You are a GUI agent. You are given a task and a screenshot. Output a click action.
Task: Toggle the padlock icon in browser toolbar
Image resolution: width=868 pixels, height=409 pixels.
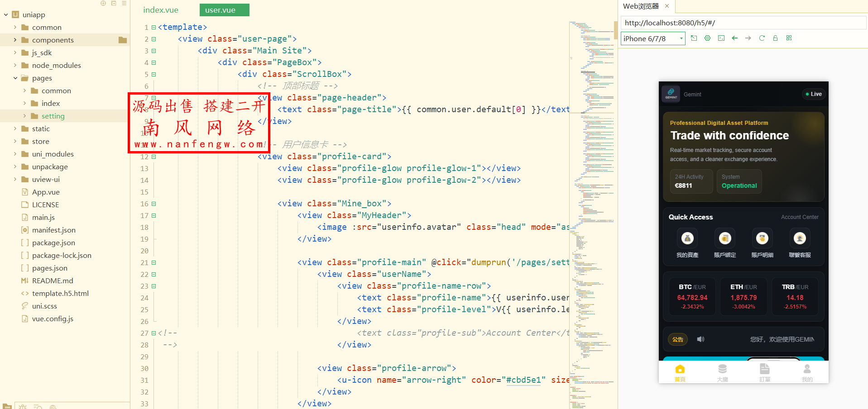tap(775, 38)
